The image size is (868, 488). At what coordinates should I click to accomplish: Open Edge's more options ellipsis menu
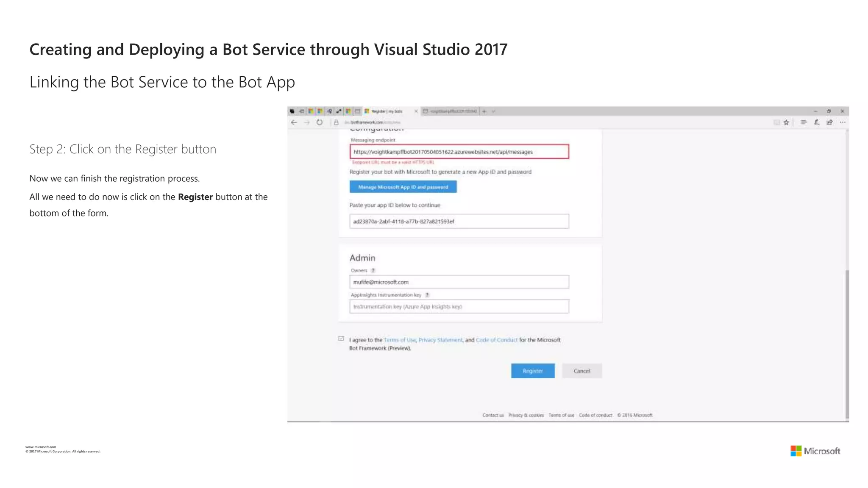(843, 122)
